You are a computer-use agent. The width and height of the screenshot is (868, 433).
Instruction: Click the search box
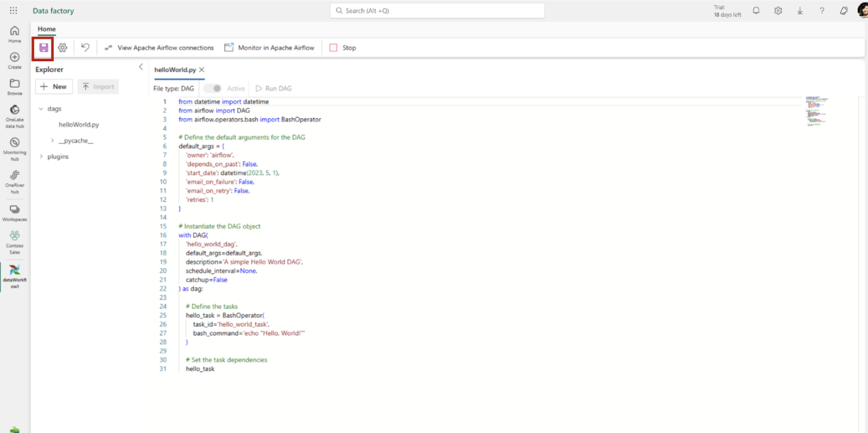click(x=437, y=10)
